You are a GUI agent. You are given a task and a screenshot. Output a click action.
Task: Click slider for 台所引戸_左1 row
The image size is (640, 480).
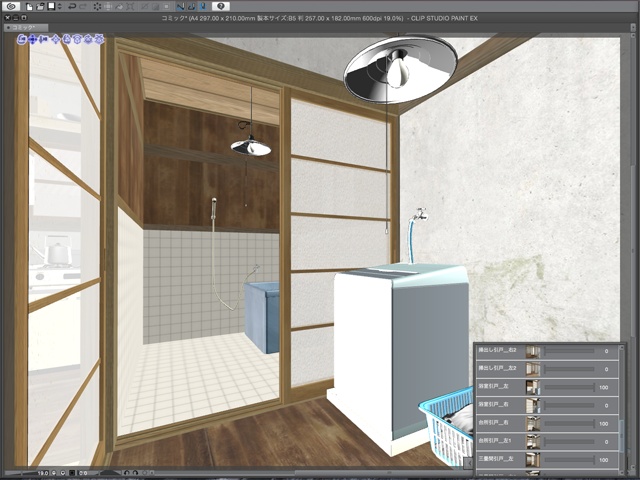(569, 442)
